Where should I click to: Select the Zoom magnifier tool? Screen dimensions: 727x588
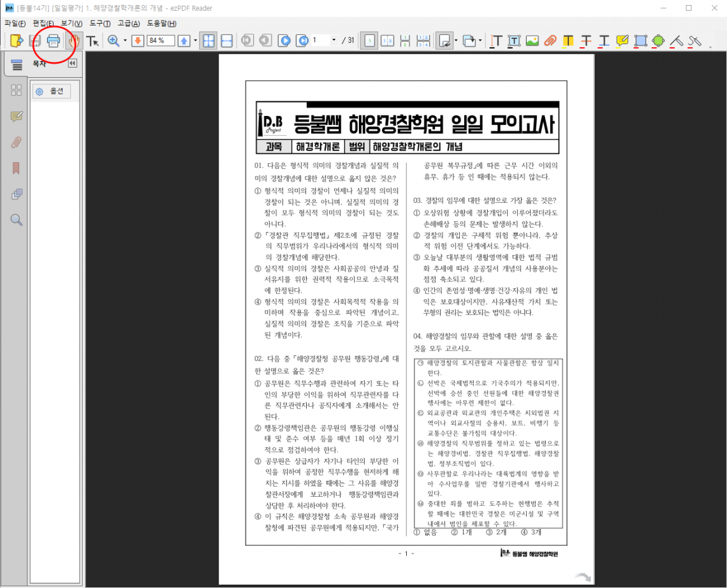114,41
